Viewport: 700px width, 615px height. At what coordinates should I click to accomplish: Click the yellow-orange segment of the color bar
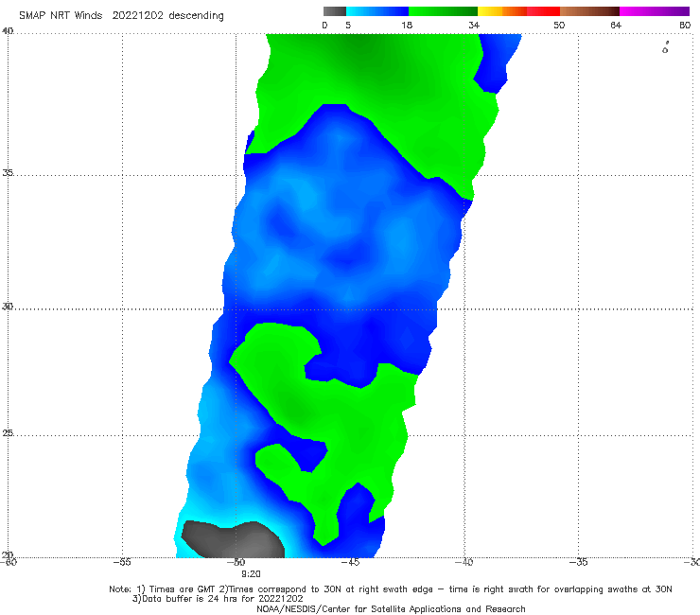[x=502, y=11]
